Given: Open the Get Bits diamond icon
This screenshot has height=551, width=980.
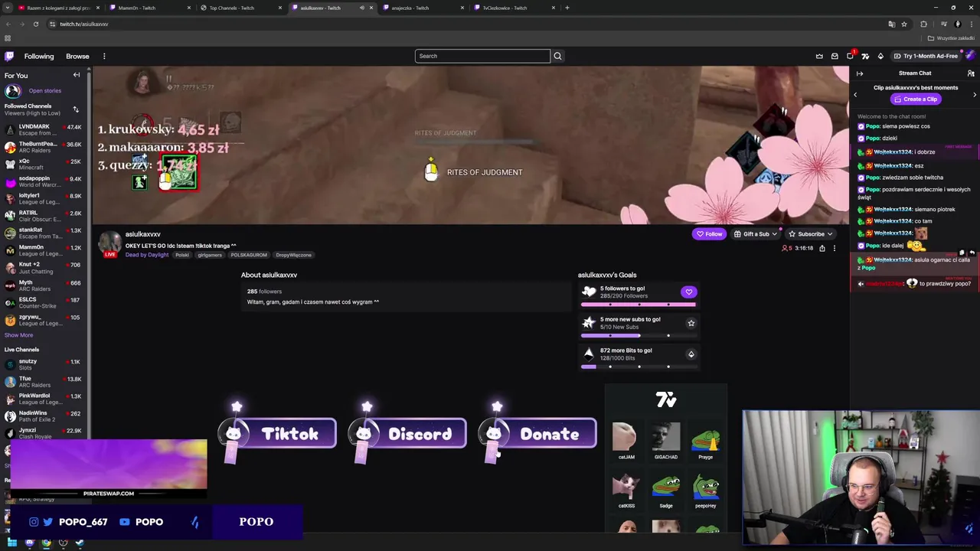Looking at the screenshot, I should point(880,56).
